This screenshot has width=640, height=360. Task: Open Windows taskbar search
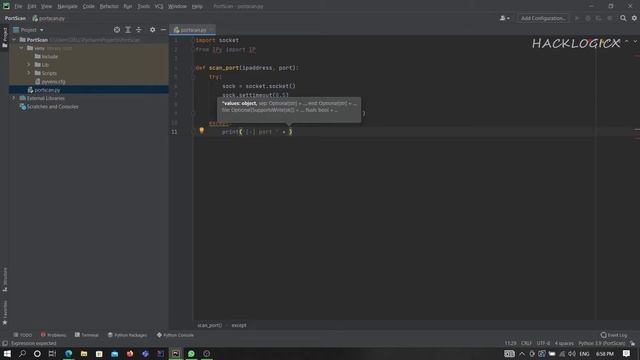tap(22, 353)
